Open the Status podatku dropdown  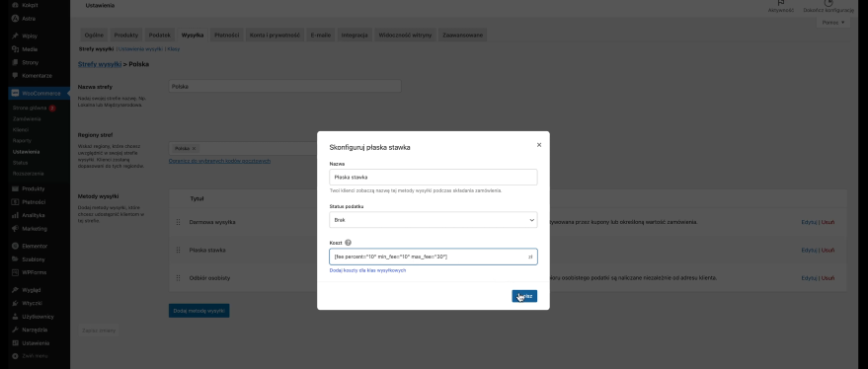(433, 220)
